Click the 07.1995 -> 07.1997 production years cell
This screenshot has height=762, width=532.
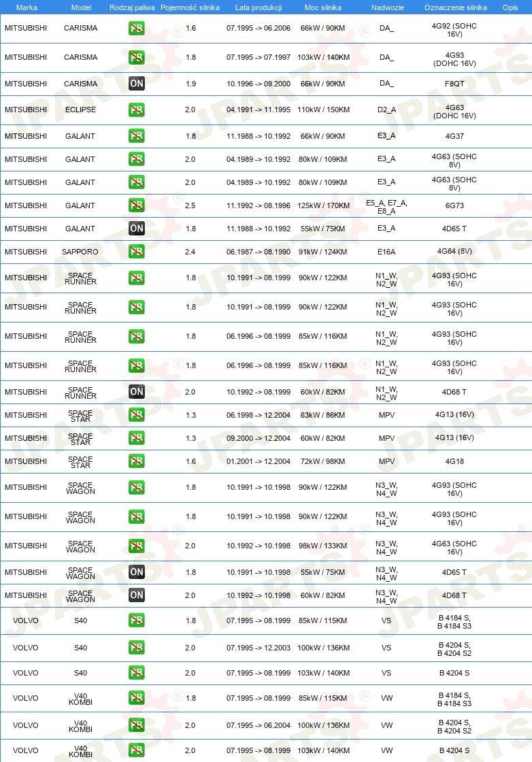259,57
